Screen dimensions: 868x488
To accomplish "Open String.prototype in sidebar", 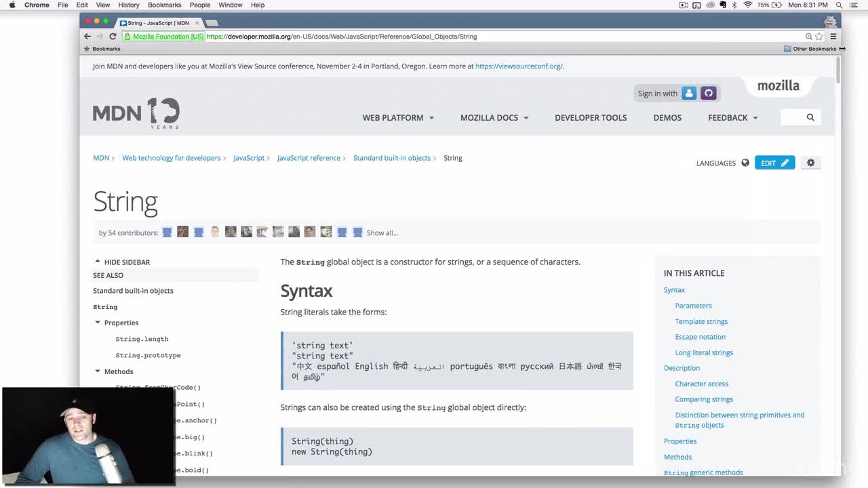I will coord(148,355).
